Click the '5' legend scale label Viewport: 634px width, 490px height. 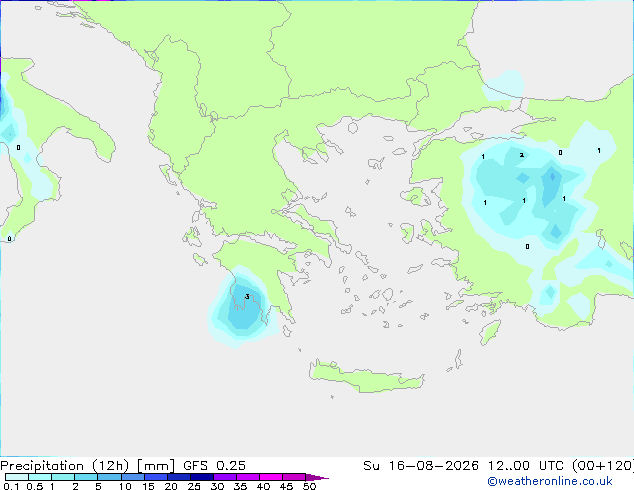[98, 486]
